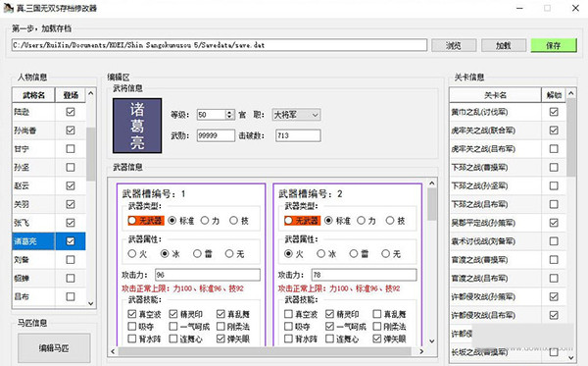Click the 武勋 field showing 99999
The image size is (588, 366).
click(x=216, y=135)
